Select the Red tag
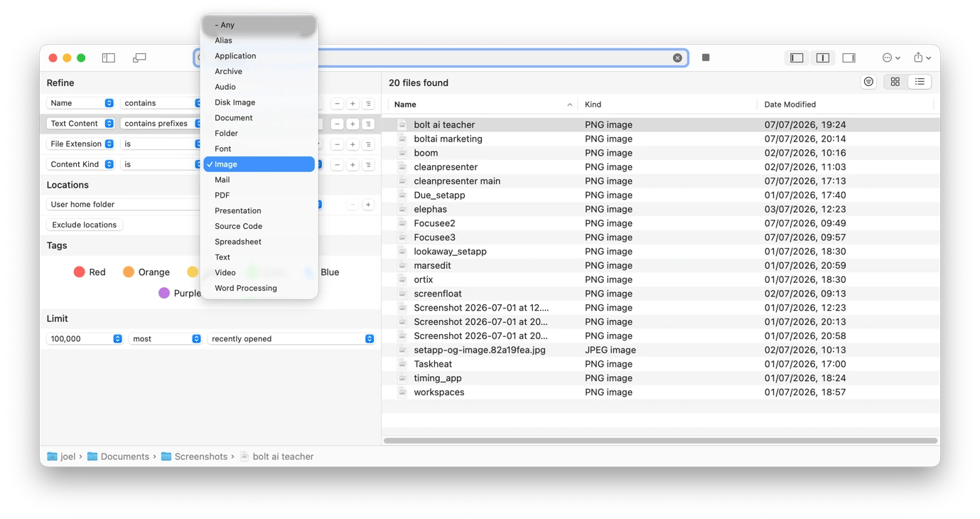 [90, 272]
